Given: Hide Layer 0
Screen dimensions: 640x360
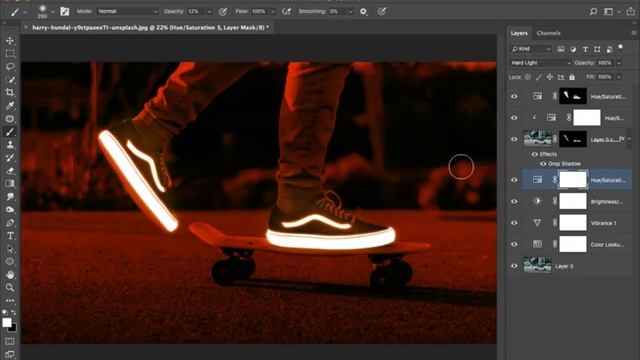Looking at the screenshot, I should [x=514, y=266].
